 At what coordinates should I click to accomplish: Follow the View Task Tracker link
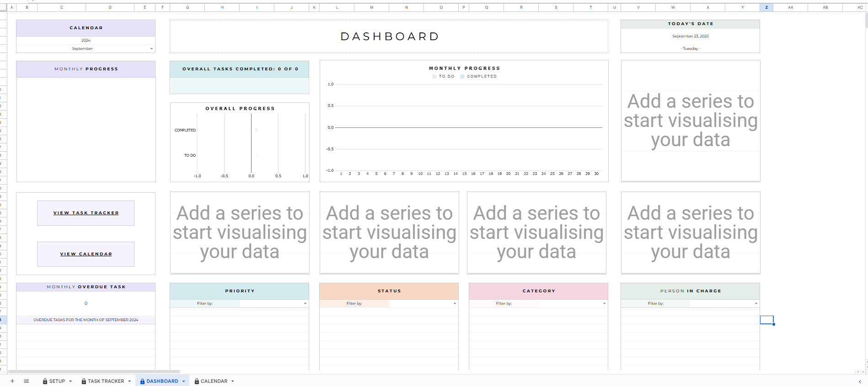(x=86, y=213)
